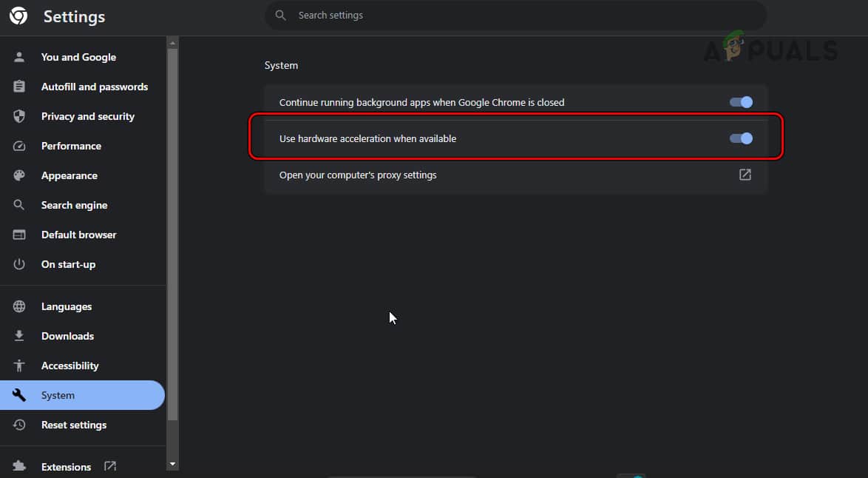This screenshot has width=868, height=478.
Task: Go to Reset settings
Action: [x=74, y=425]
